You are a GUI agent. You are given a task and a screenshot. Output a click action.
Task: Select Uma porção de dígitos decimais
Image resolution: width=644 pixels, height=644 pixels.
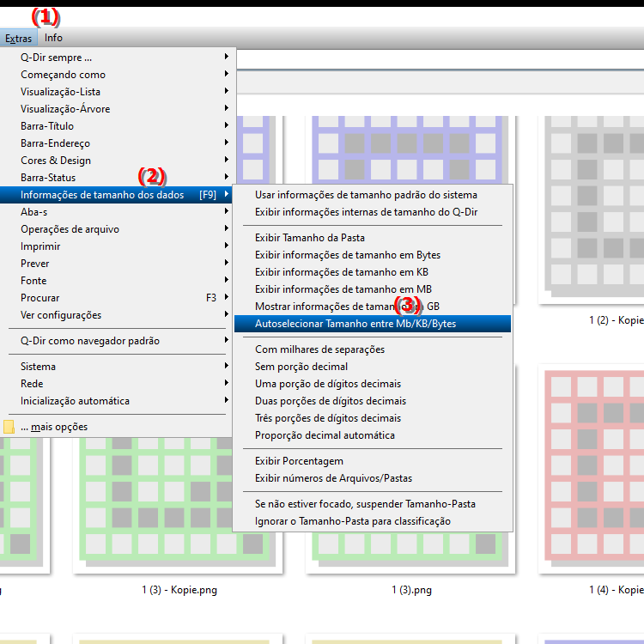tap(373, 384)
